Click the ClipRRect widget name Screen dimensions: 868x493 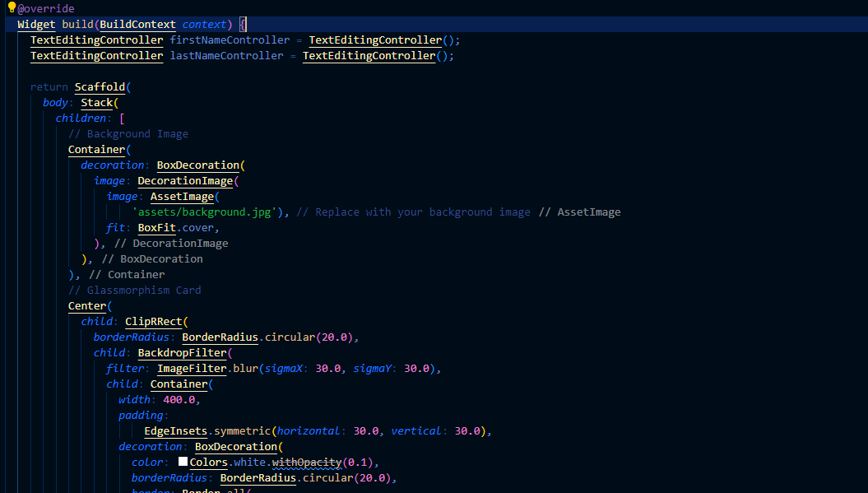pos(154,321)
